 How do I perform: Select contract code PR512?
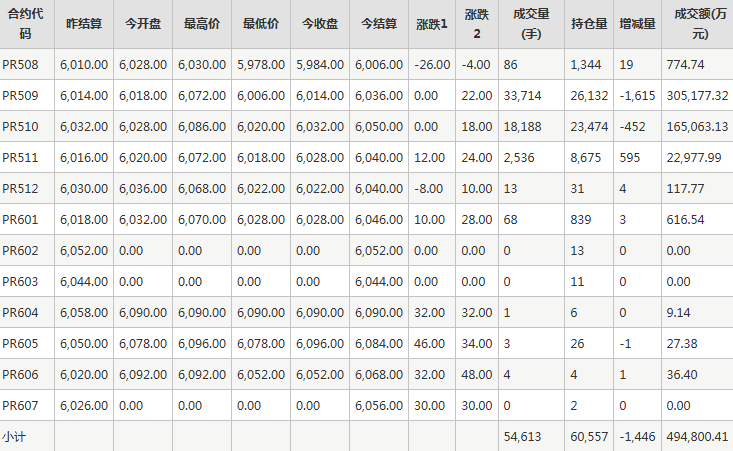20,188
